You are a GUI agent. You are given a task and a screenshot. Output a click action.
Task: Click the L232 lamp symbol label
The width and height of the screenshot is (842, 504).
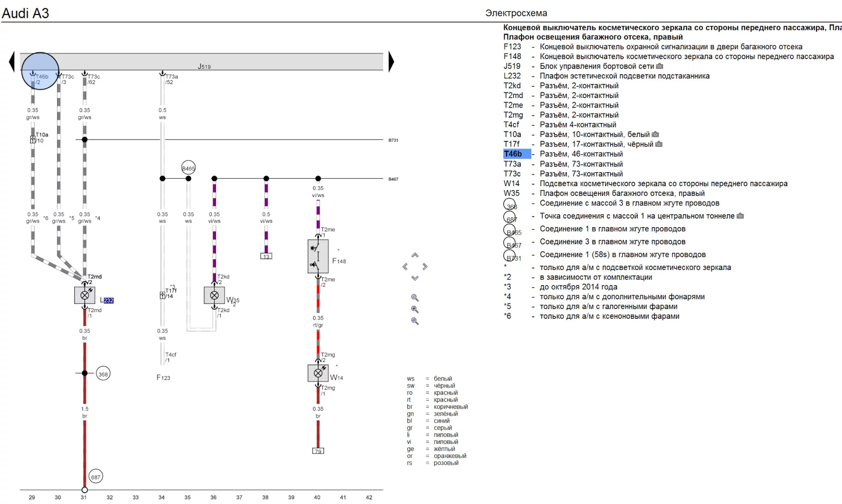tap(107, 300)
